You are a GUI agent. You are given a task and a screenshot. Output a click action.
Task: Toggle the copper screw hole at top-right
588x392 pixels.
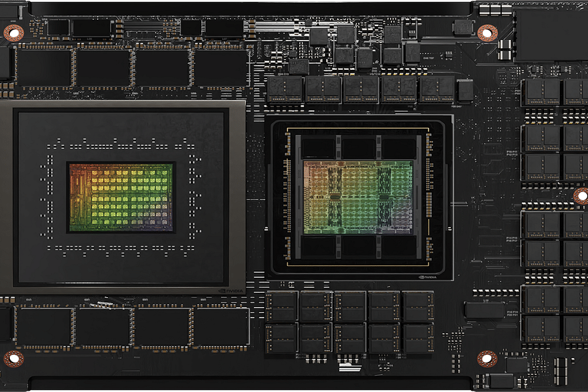pyautogui.click(x=486, y=31)
